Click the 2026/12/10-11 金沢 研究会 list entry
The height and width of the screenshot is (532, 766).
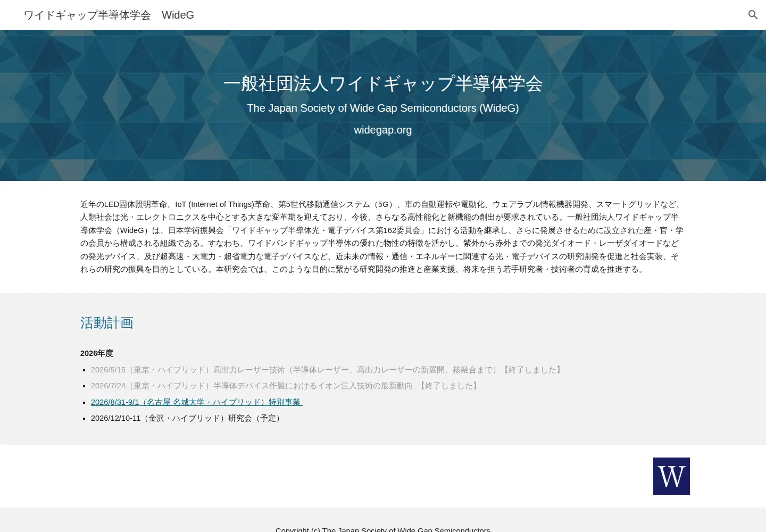187,418
